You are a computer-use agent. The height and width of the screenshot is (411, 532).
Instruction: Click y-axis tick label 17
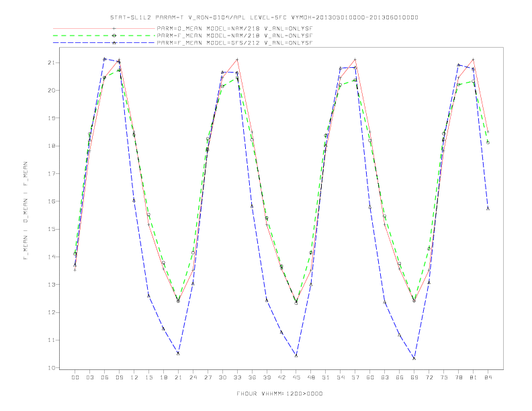tap(52, 174)
